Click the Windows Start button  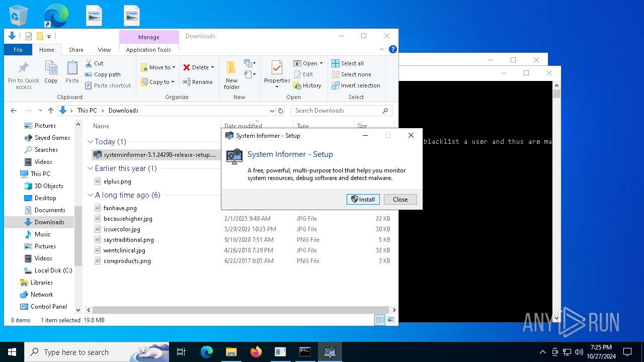(12, 352)
